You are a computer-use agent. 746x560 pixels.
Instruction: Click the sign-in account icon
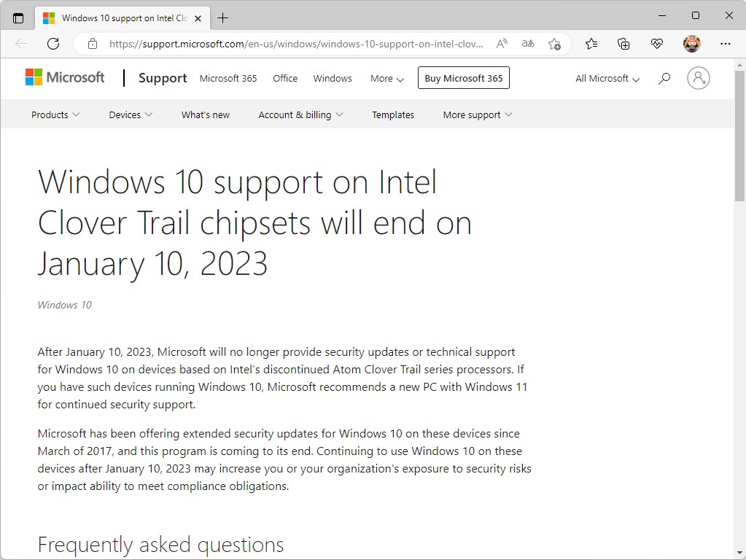point(698,78)
